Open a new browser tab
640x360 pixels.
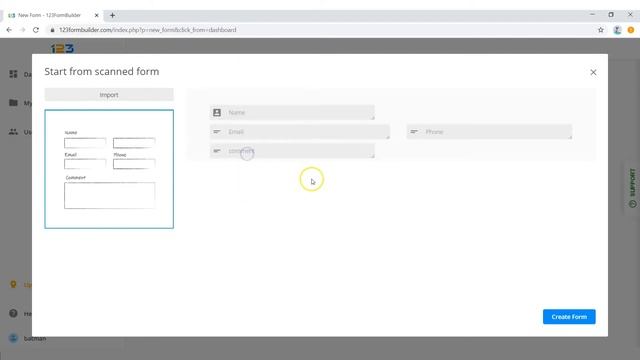point(112,16)
